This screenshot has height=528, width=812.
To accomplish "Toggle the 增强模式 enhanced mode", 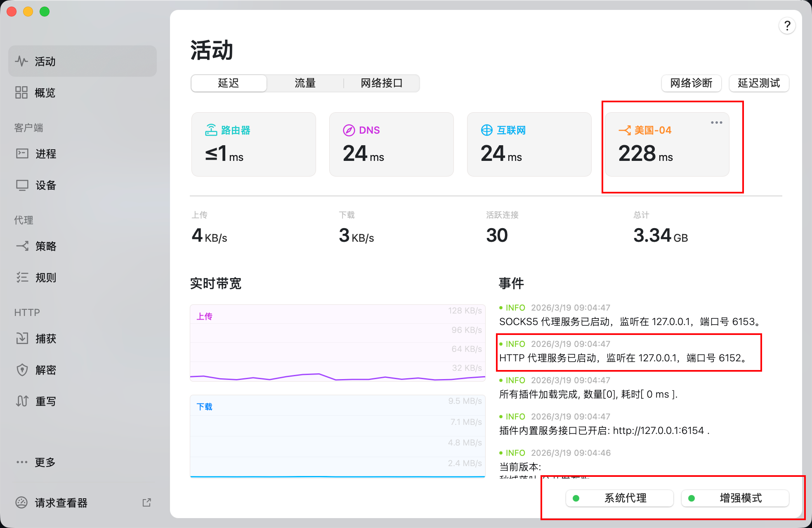I will tap(735, 498).
